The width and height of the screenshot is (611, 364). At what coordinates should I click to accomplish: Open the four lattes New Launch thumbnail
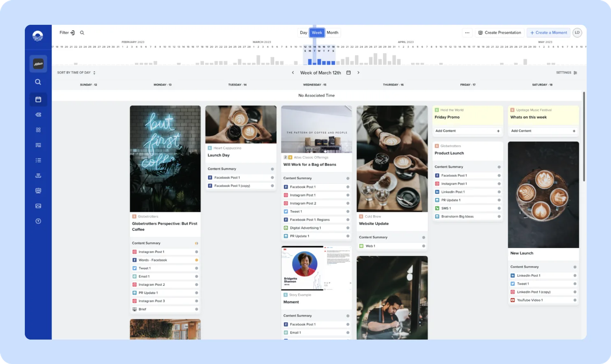[543, 195]
